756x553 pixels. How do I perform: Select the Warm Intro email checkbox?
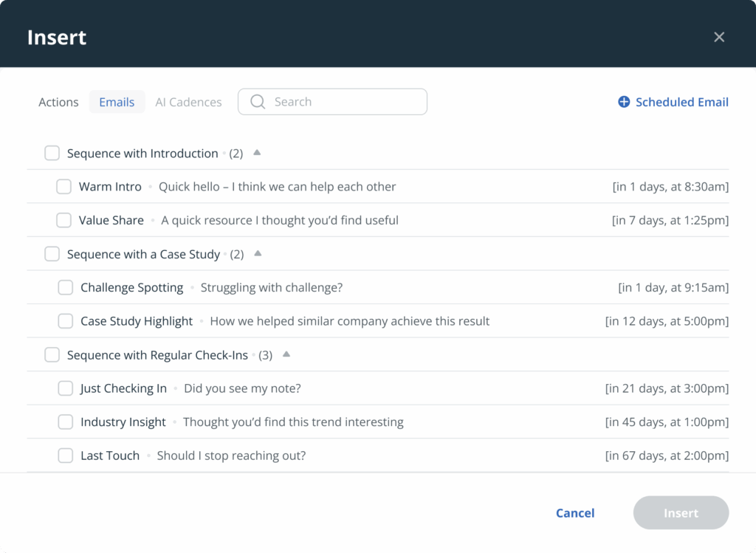point(64,186)
